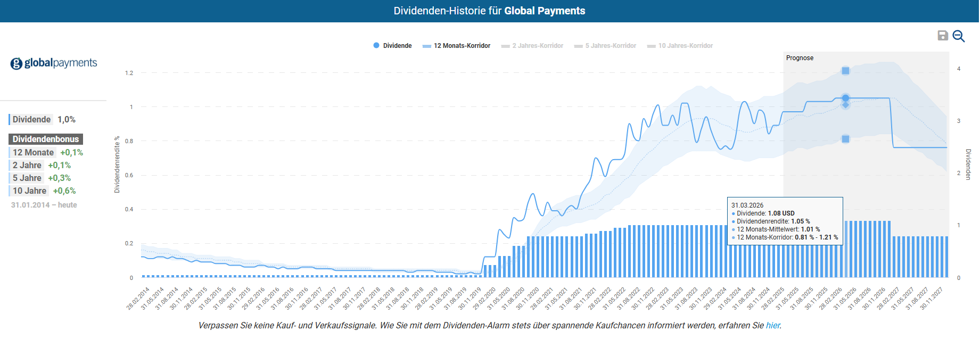Toggle the Dividende legend series
The height and width of the screenshot is (347, 980).
point(393,46)
